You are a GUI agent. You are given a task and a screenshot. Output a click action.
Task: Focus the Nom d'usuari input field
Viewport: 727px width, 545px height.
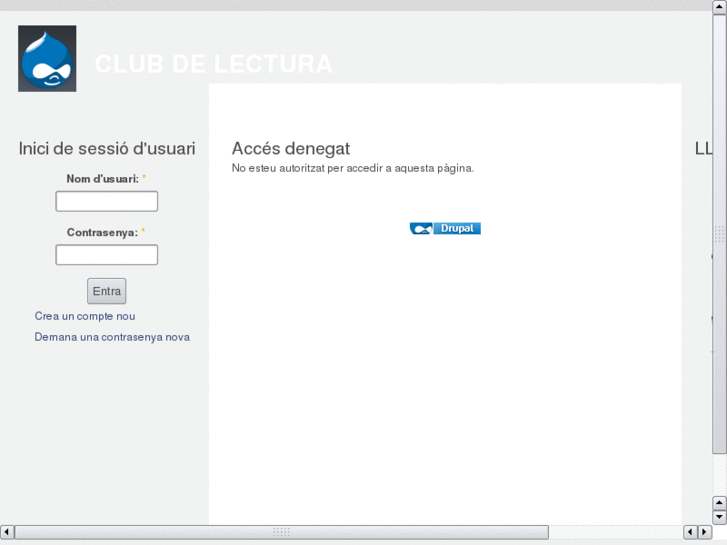pos(107,201)
